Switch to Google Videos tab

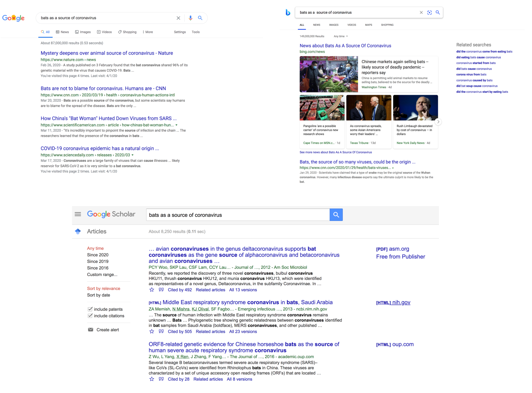click(104, 32)
